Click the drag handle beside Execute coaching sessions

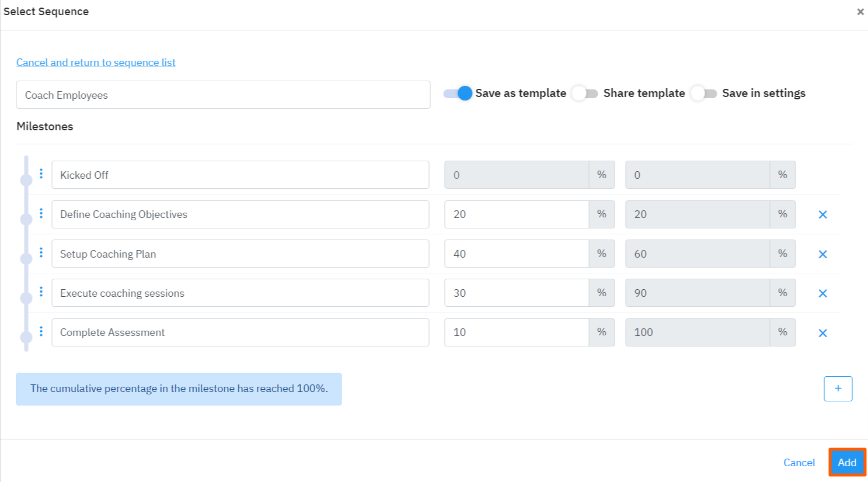click(41, 292)
